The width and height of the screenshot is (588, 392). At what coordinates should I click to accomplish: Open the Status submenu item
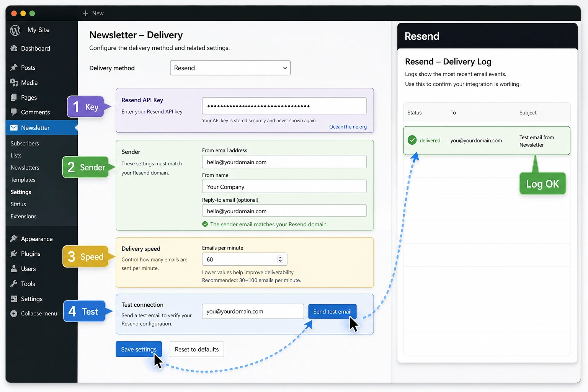pyautogui.click(x=18, y=204)
